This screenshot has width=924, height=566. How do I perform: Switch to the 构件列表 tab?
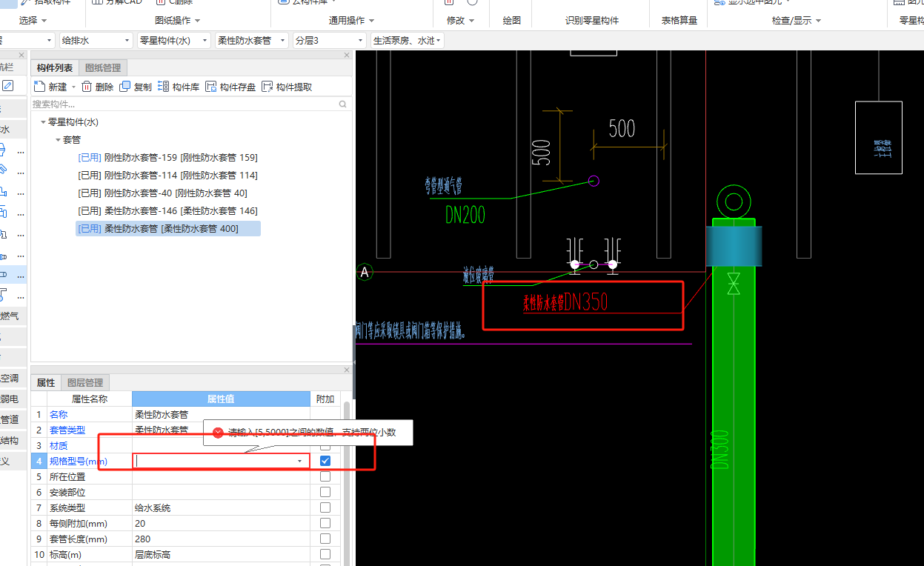click(55, 67)
